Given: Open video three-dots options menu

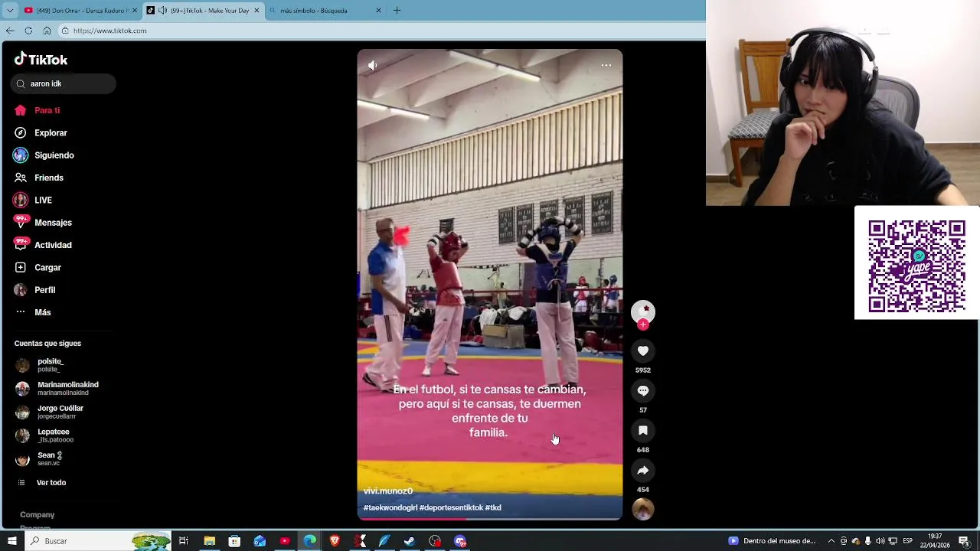Looking at the screenshot, I should pos(606,65).
